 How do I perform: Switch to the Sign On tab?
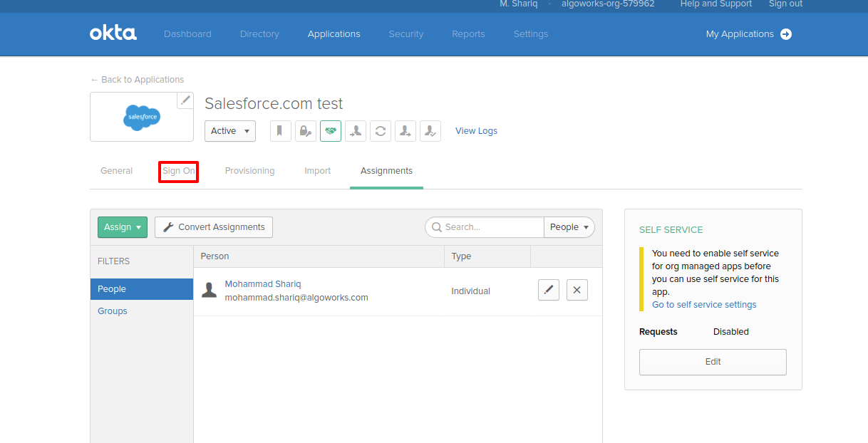pyautogui.click(x=178, y=171)
